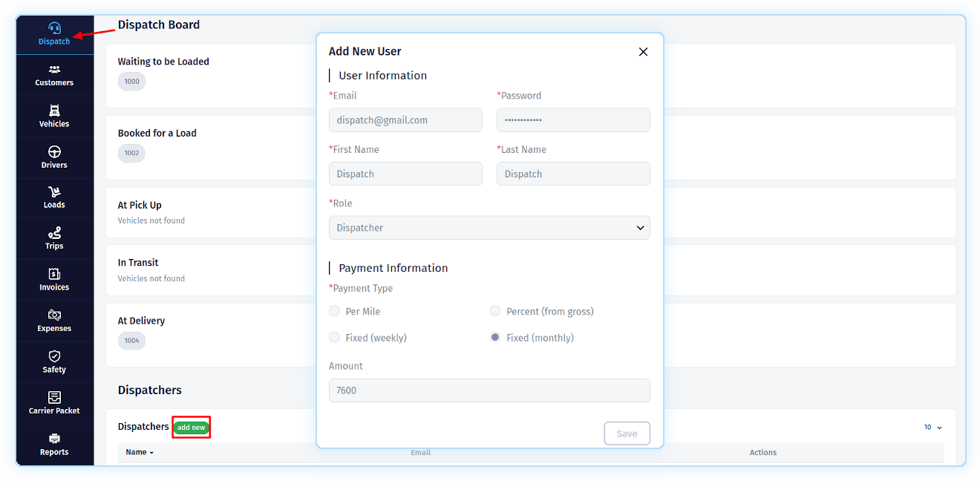Expand the Role dropdown showing Dispatcher

489,228
